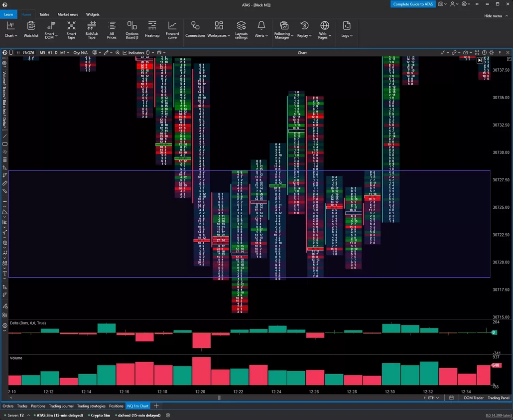The width and height of the screenshot is (513, 420).
Task: Click the chart zoom magnifier icon
Action: (x=118, y=52)
